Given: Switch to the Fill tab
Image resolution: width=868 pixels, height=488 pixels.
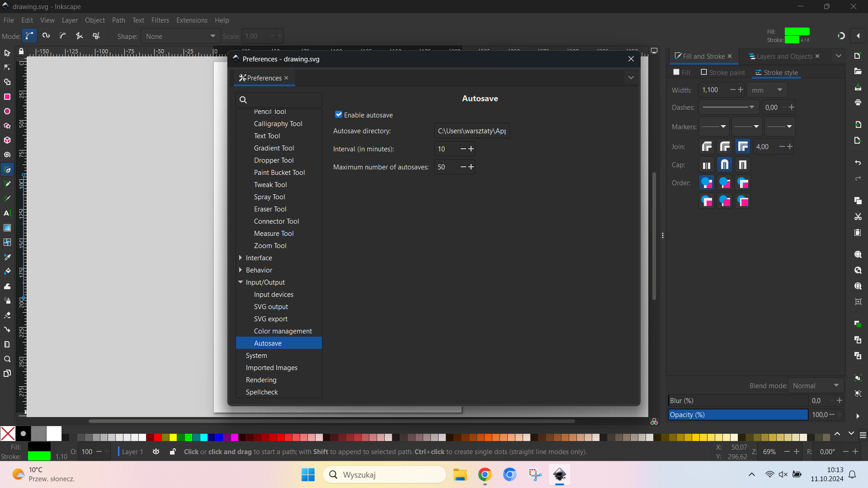Looking at the screenshot, I should tap(682, 72).
